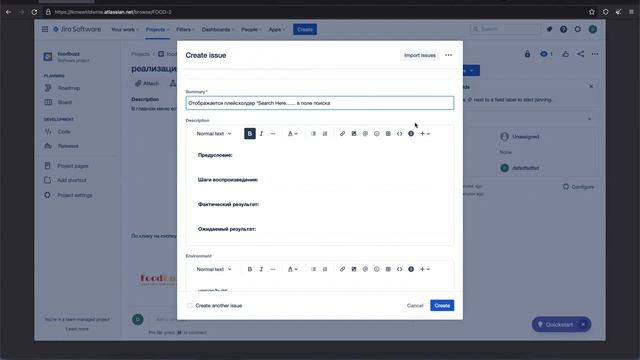Viewport: 640px width, 360px height.
Task: Insert code snippet in Environment editor
Action: point(400,269)
